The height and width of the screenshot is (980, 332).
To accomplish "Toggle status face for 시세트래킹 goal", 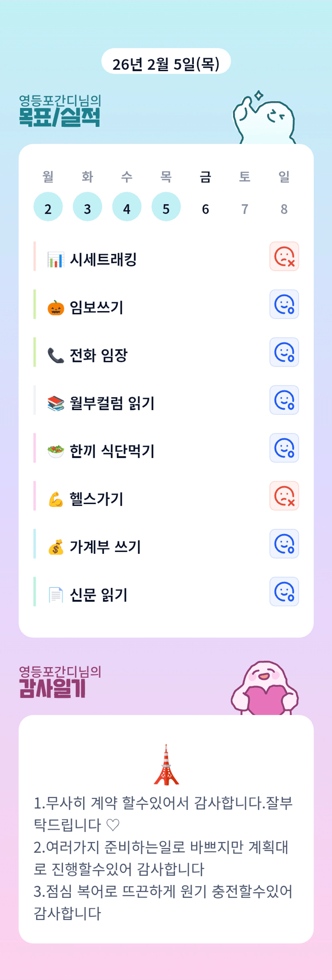I will [284, 257].
